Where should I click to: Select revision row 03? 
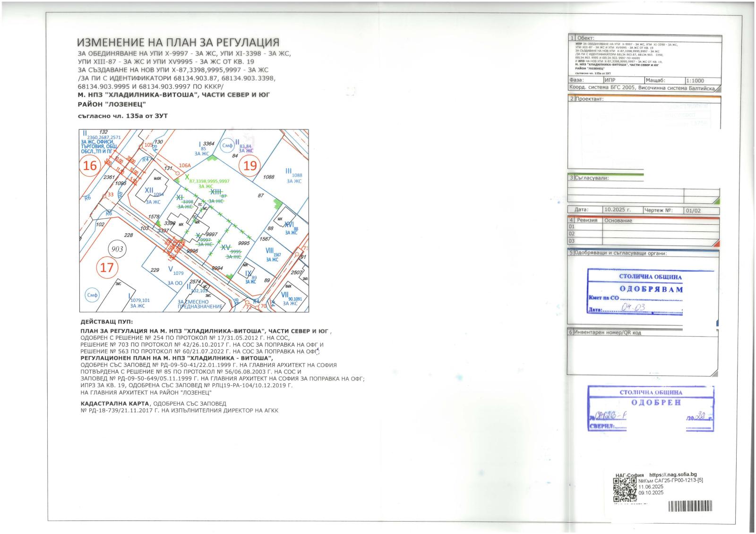click(x=572, y=241)
